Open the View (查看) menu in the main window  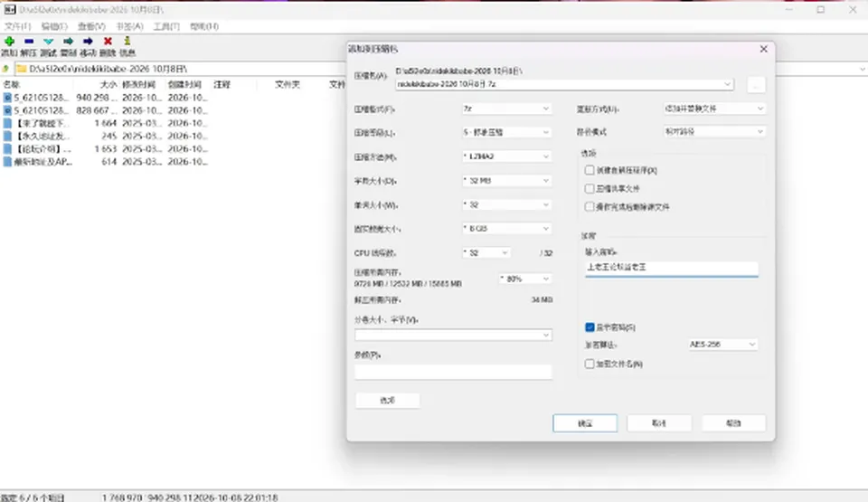91,26
